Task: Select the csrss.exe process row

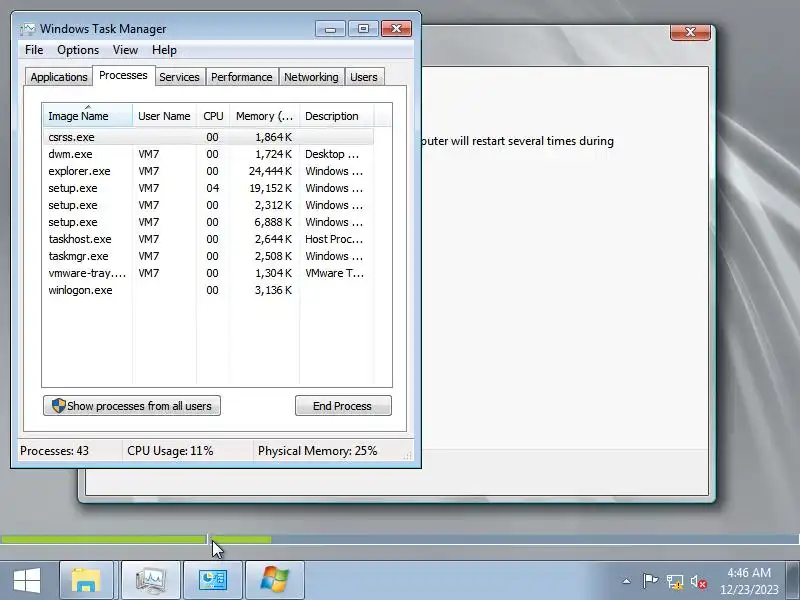Action: 208,137
